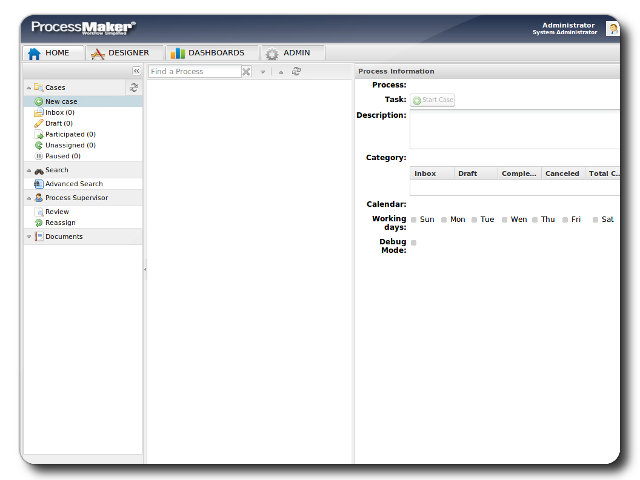This screenshot has height=480, width=640.
Task: Expand the Documents section
Action: tap(29, 237)
